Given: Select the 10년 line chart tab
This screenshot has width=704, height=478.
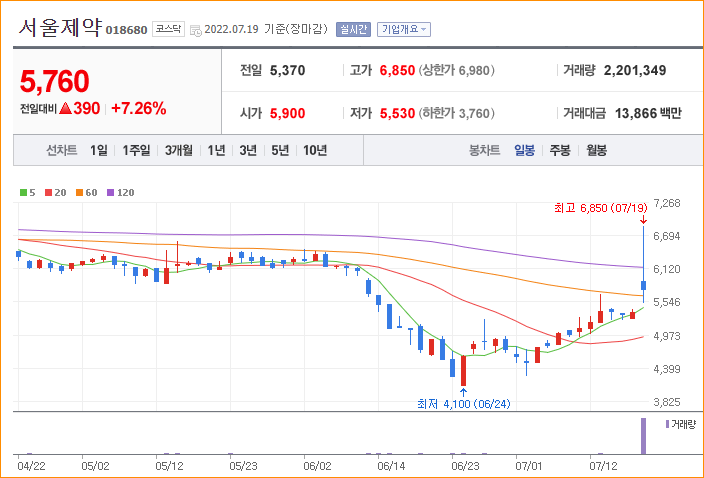Looking at the screenshot, I should (x=315, y=150).
